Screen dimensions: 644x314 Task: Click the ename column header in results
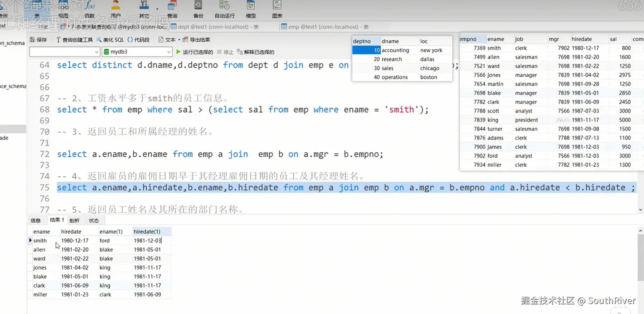(46, 231)
